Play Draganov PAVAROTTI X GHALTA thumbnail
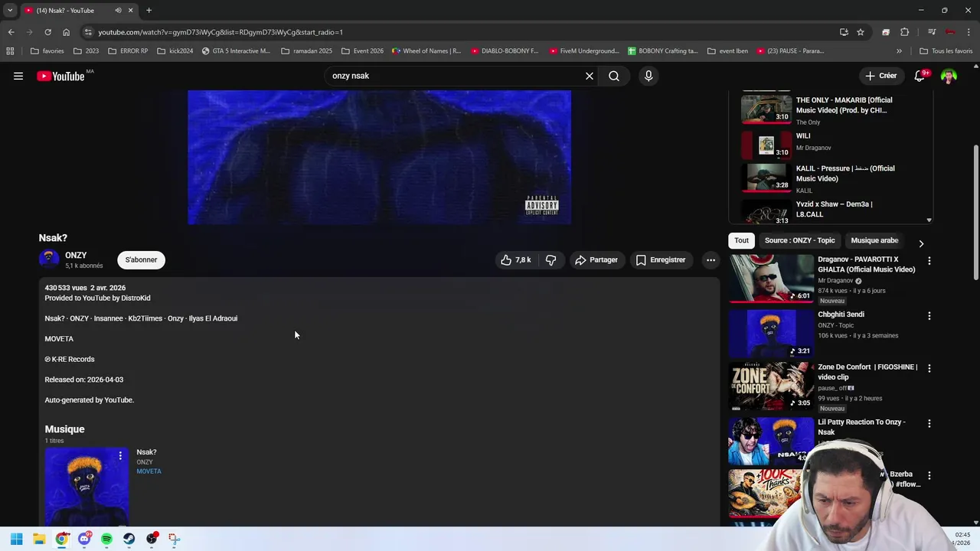980x551 pixels. click(771, 279)
